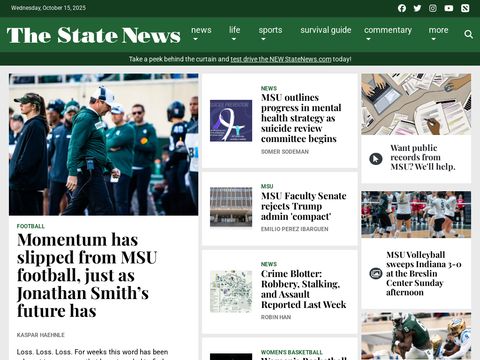Viewport: 480px width, 360px height.
Task: Read the Momentum has slipped from MSU football story
Action: [87, 275]
